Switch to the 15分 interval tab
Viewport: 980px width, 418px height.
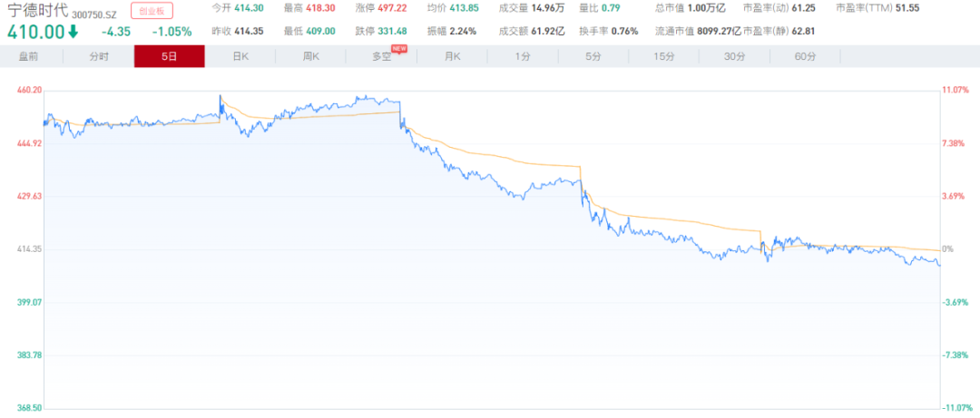[x=664, y=56]
